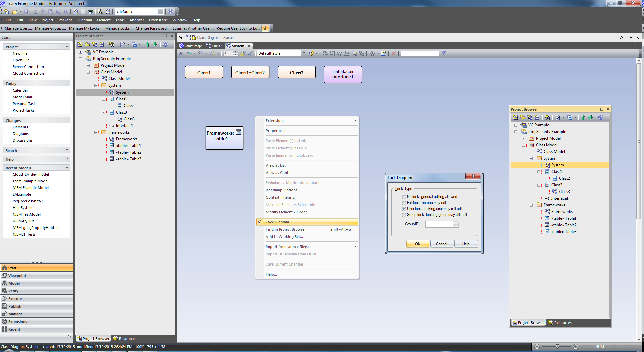
Task: Open the Default Style dropdown
Action: (303, 53)
